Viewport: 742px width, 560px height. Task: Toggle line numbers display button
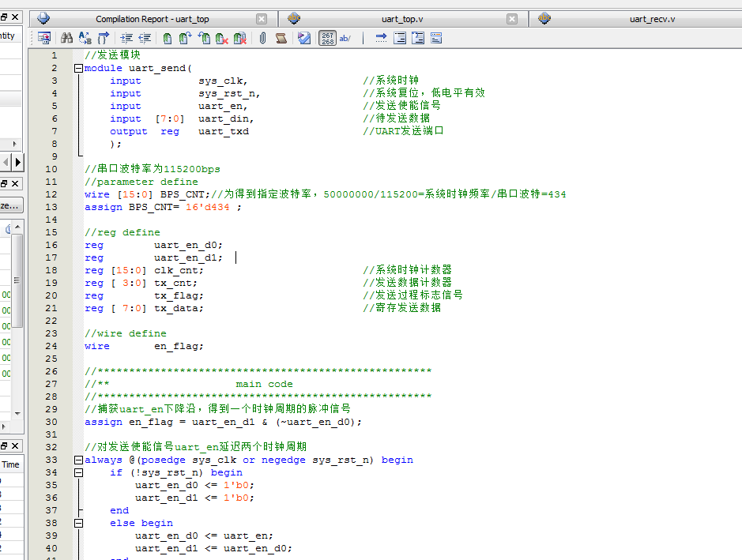(327, 38)
